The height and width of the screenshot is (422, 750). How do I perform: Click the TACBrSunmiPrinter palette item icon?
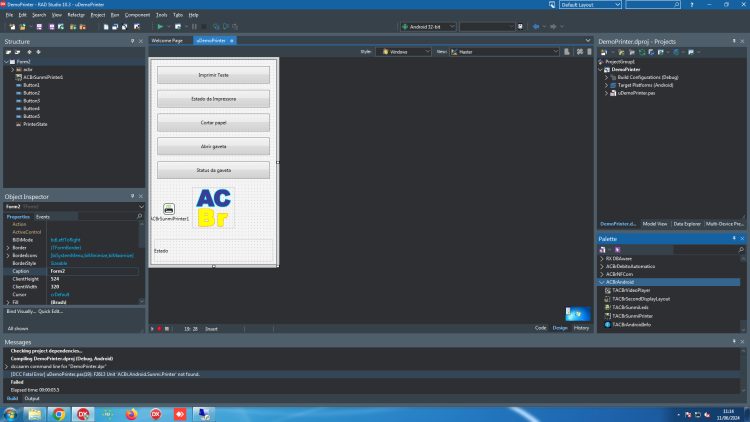tap(607, 316)
